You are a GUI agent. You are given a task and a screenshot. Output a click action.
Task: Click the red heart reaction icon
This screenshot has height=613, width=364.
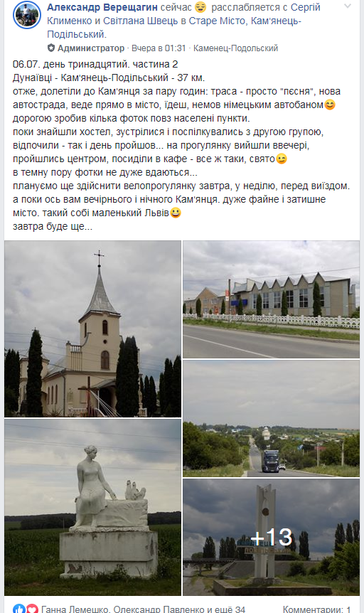tap(32, 608)
